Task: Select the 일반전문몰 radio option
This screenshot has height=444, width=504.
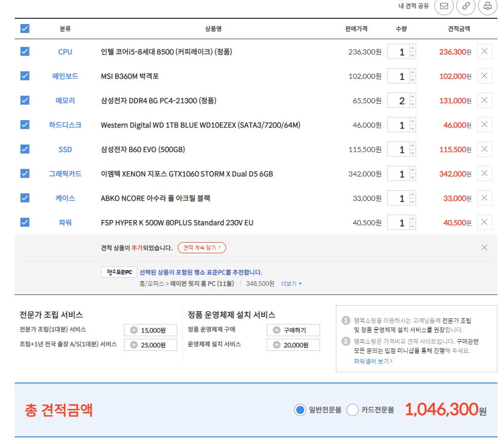Action: pyautogui.click(x=300, y=410)
